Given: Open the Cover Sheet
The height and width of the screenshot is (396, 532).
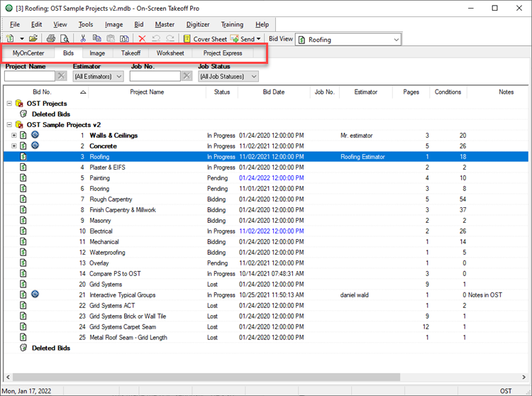Looking at the screenshot, I should [205, 39].
